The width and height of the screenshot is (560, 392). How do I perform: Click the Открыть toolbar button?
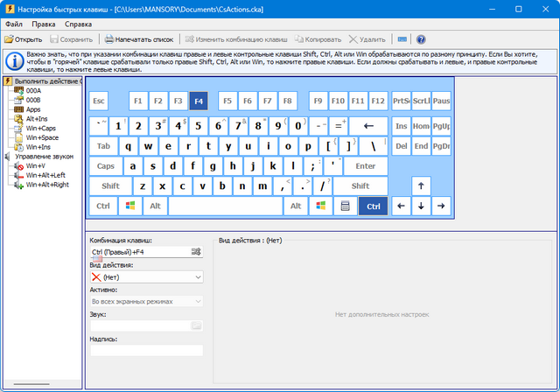point(24,39)
